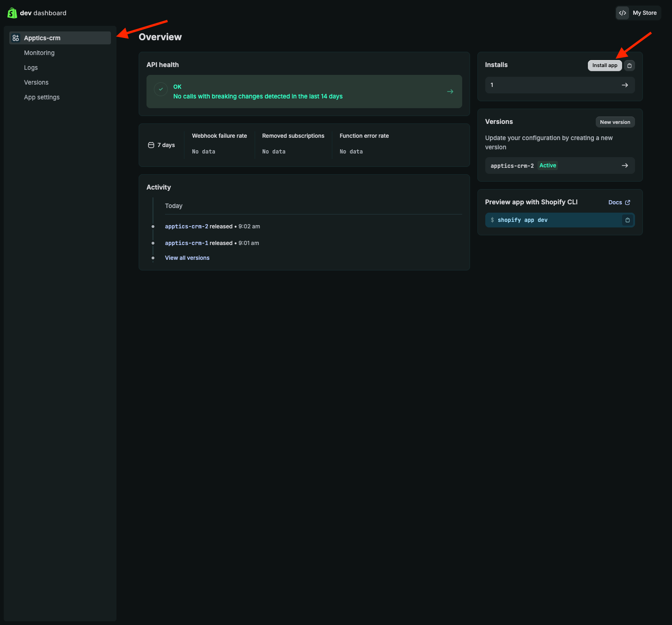Click View all versions link
The width and height of the screenshot is (672, 625).
point(187,258)
